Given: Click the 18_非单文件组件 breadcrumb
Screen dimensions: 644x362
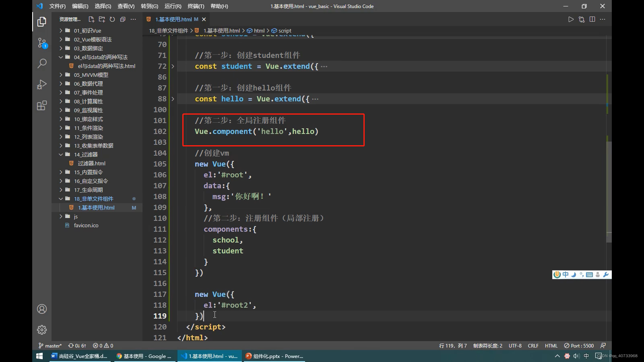Looking at the screenshot, I should (x=168, y=31).
